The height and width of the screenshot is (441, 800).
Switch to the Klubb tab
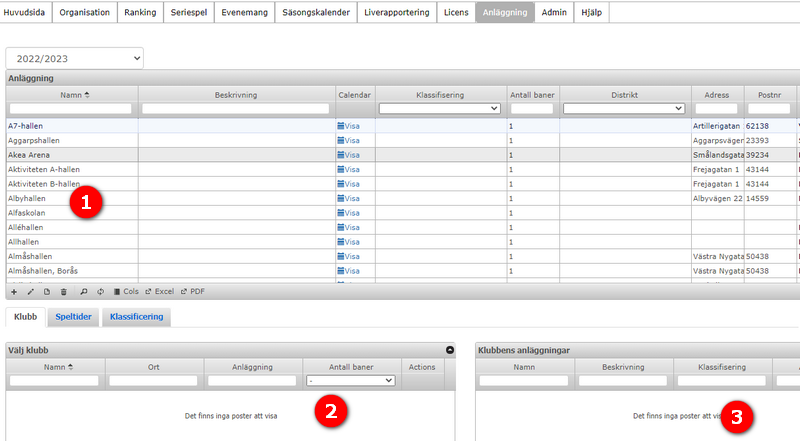pyautogui.click(x=26, y=317)
